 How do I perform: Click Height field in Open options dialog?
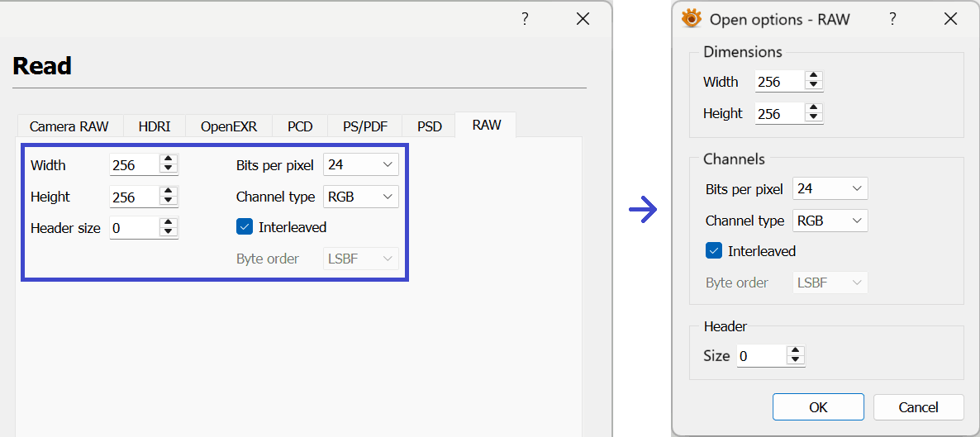click(780, 113)
